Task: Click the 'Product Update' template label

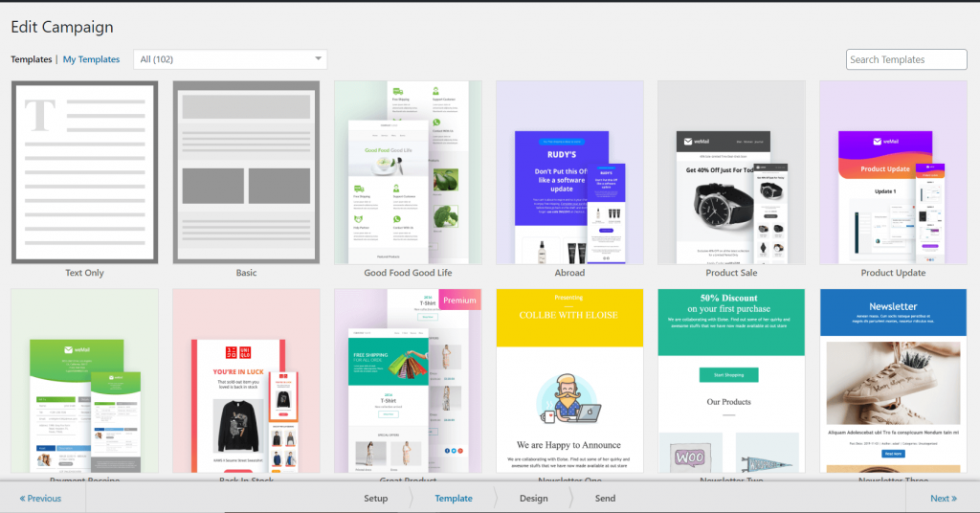Action: [x=893, y=273]
